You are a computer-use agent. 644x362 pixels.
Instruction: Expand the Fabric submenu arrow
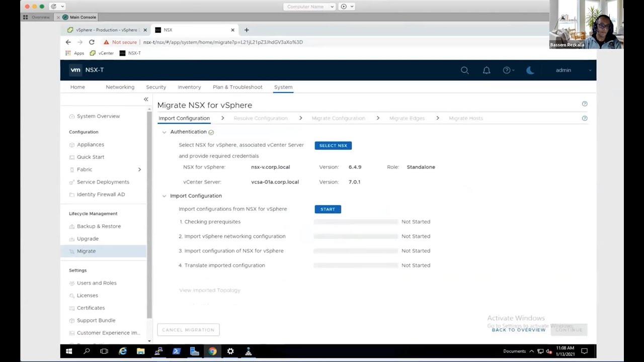[x=139, y=169]
